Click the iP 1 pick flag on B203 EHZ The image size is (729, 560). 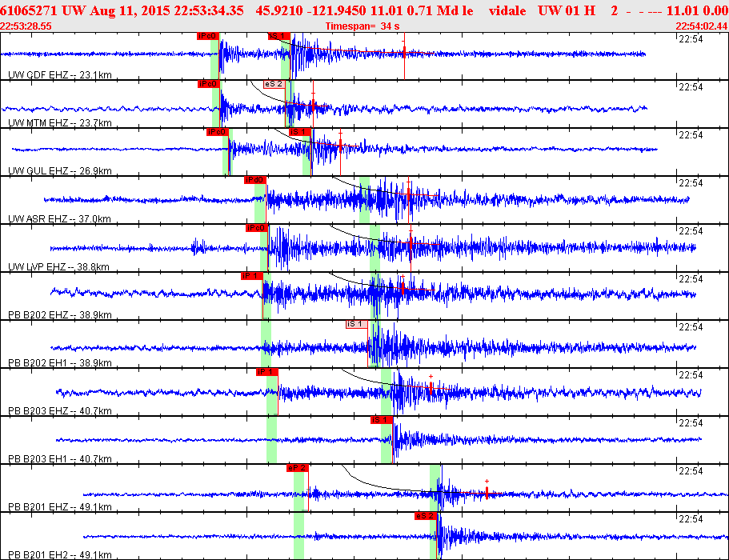click(266, 372)
